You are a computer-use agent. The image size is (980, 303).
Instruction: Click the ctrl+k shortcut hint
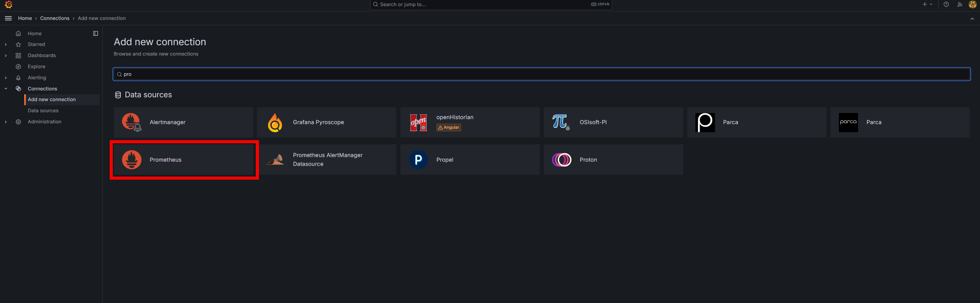600,4
